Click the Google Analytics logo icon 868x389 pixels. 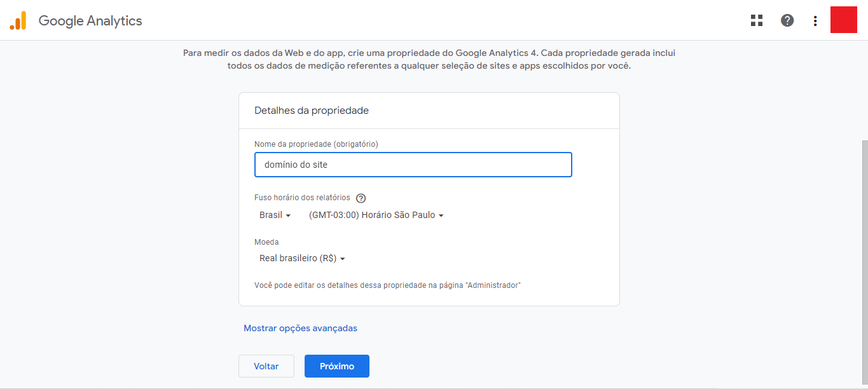tap(18, 21)
